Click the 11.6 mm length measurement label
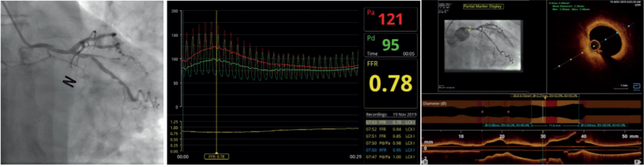 point(555,126)
